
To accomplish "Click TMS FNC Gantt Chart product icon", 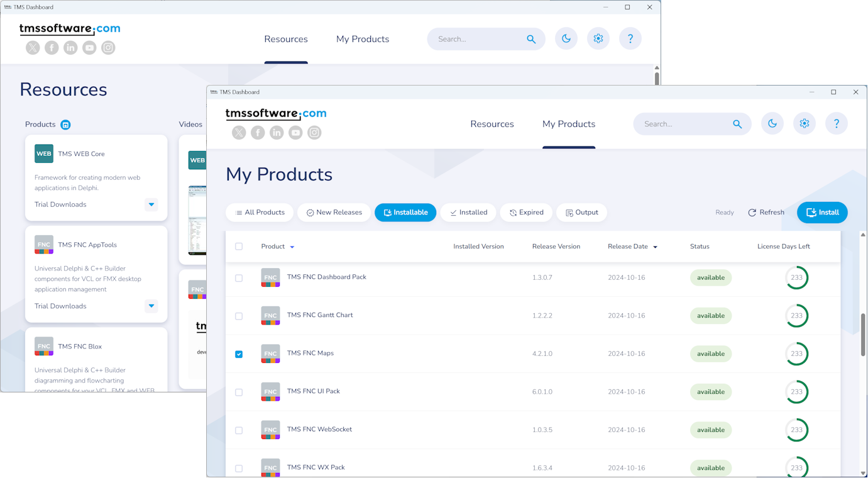I will point(270,315).
